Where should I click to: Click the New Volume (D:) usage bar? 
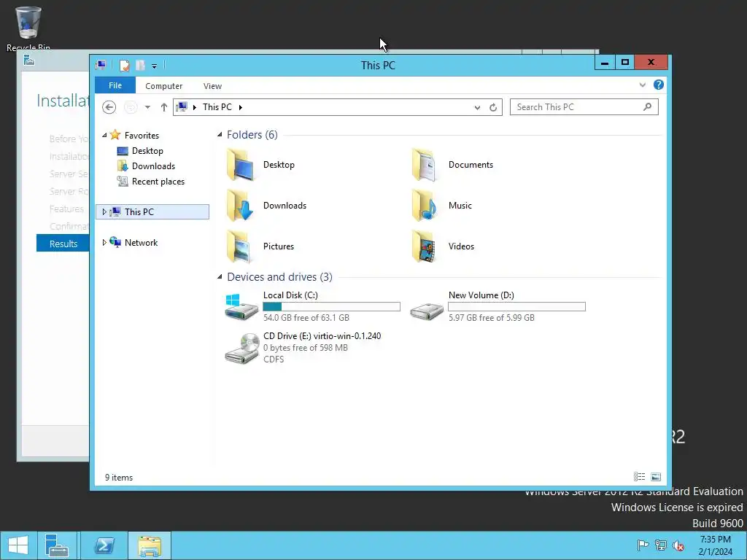click(x=517, y=307)
